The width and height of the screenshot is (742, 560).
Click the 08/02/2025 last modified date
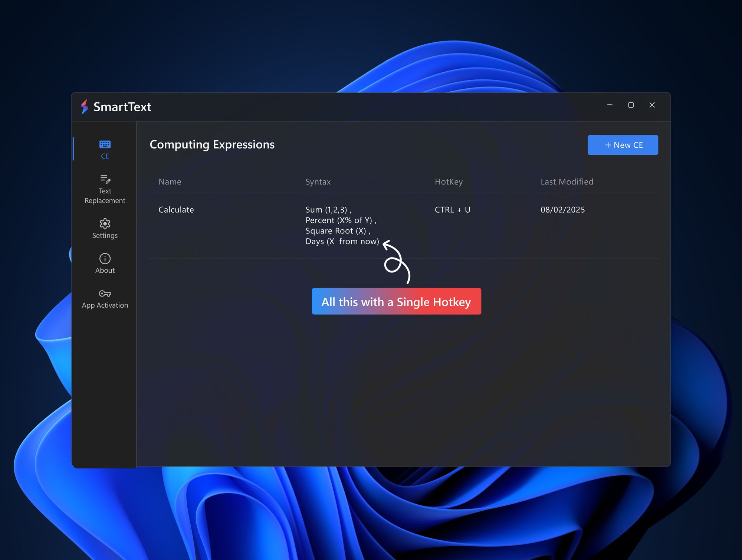562,209
